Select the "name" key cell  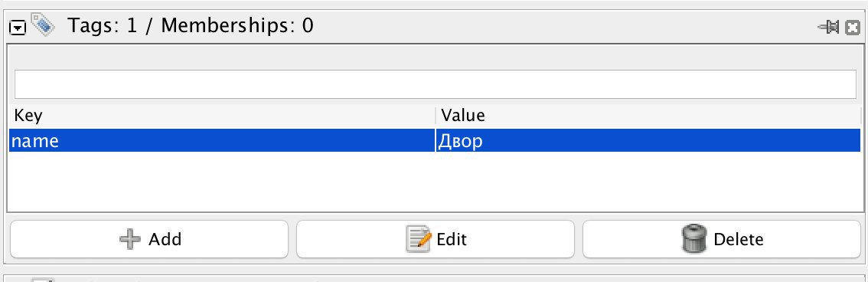pyautogui.click(x=222, y=141)
